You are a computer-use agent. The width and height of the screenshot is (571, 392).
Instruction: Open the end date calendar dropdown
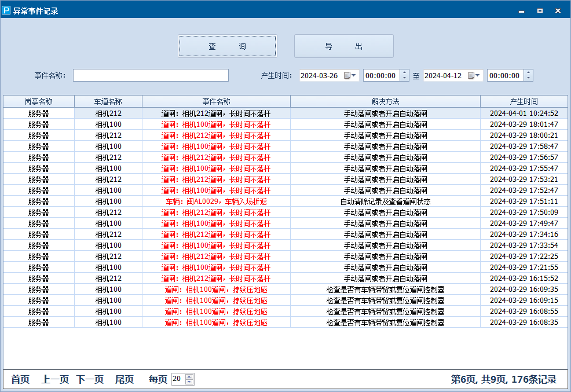tap(474, 75)
